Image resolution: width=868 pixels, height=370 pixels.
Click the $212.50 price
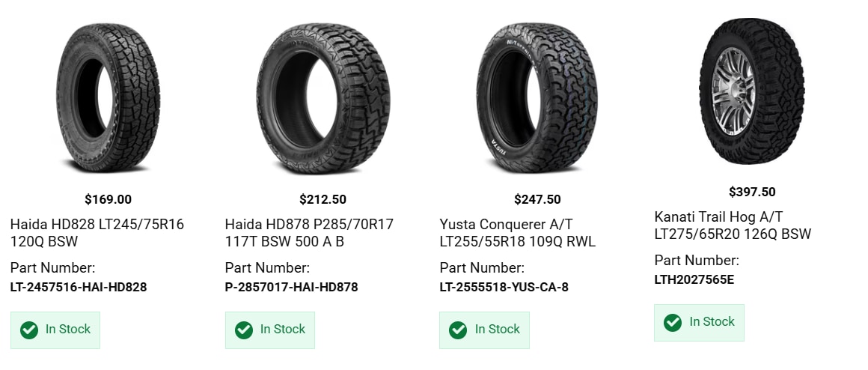coord(323,199)
